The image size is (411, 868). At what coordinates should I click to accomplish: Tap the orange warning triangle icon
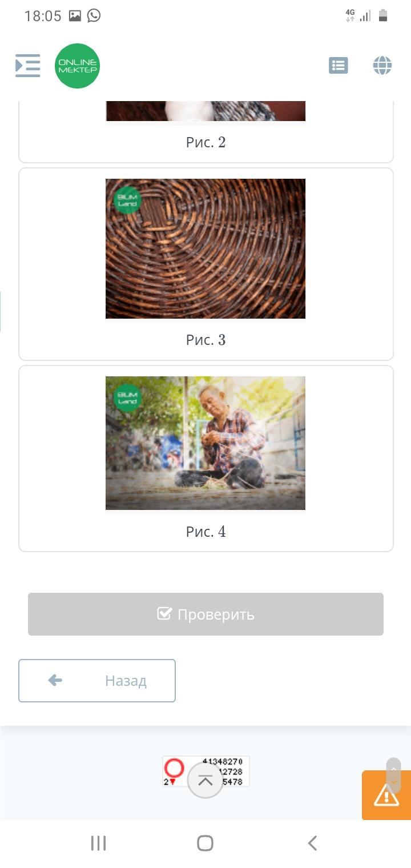click(386, 795)
